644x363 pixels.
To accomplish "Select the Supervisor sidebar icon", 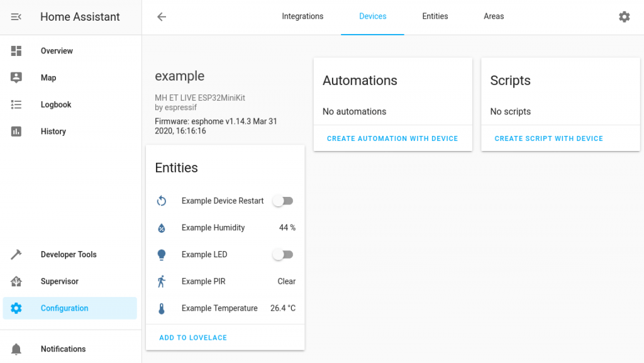I will (18, 281).
